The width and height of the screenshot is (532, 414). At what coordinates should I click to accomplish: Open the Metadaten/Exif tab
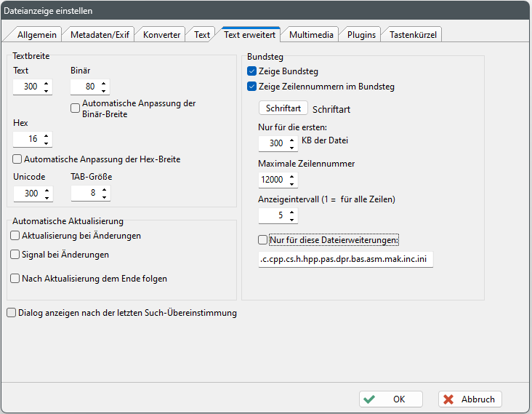point(100,34)
